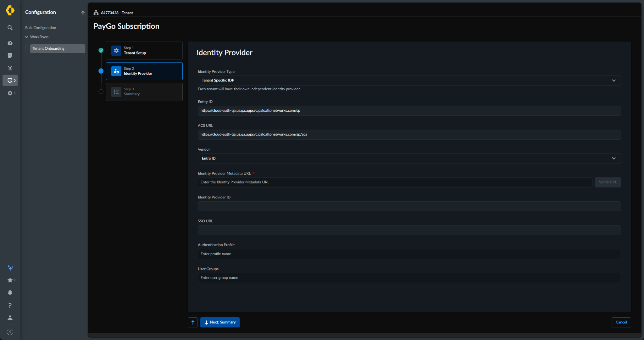Click the previous step up-arrow button
This screenshot has width=644, height=340.
coord(193,322)
